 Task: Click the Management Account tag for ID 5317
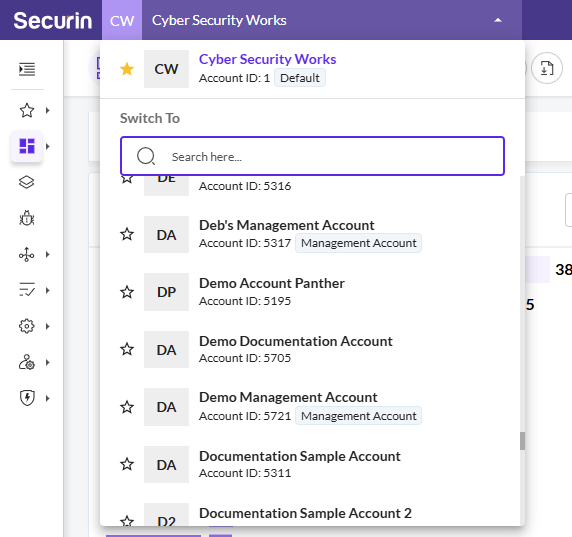(358, 243)
